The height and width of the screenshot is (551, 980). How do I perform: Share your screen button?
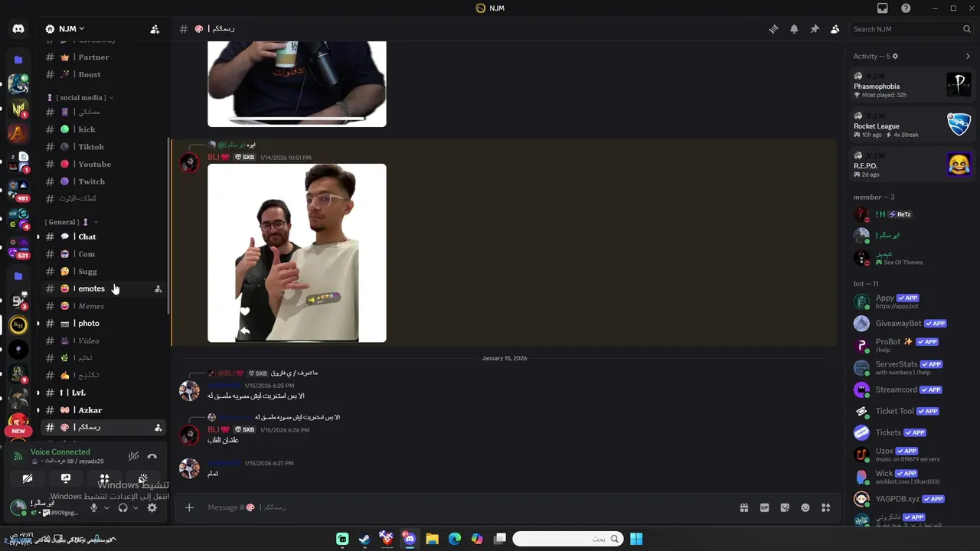[66, 479]
